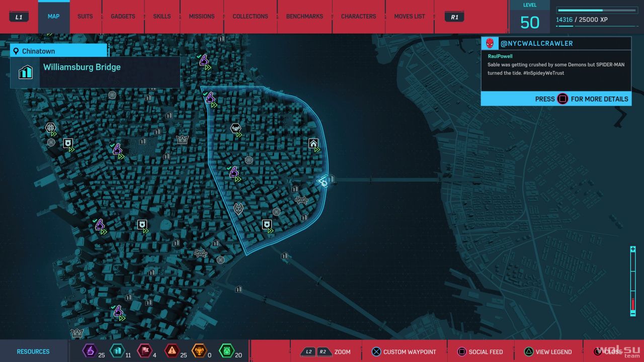Viewport: 644px width, 362px height.
Task: Click the CUSTOM WAYPOINT label
Action: (x=410, y=352)
